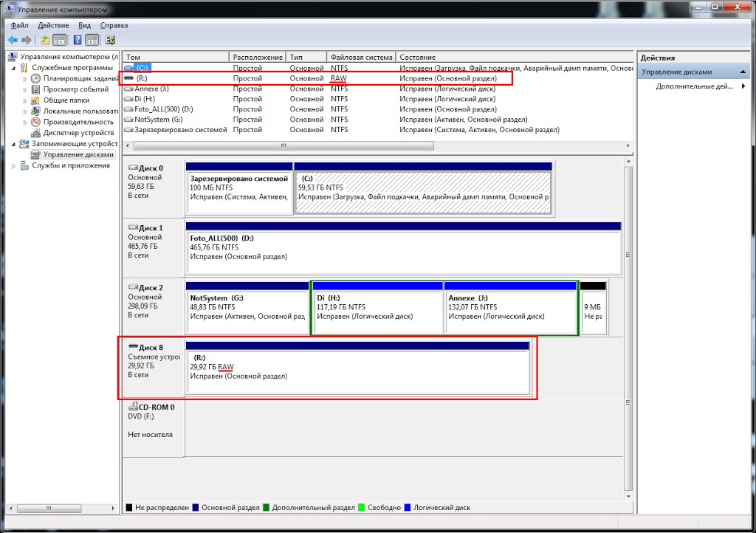
Task: Expand the Планировщик заданий tree node
Action: pyautogui.click(x=24, y=79)
